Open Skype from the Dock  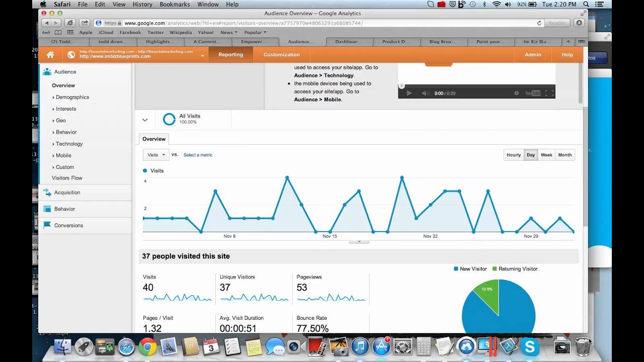coord(530,346)
